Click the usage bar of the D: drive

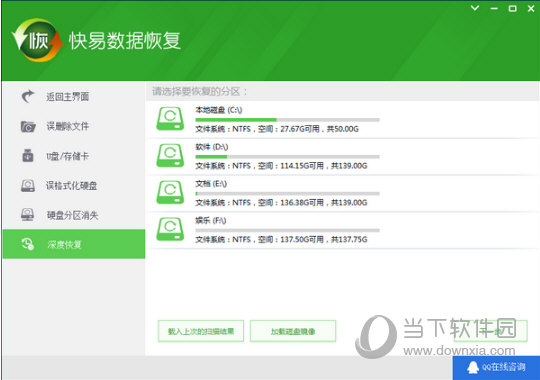287,157
